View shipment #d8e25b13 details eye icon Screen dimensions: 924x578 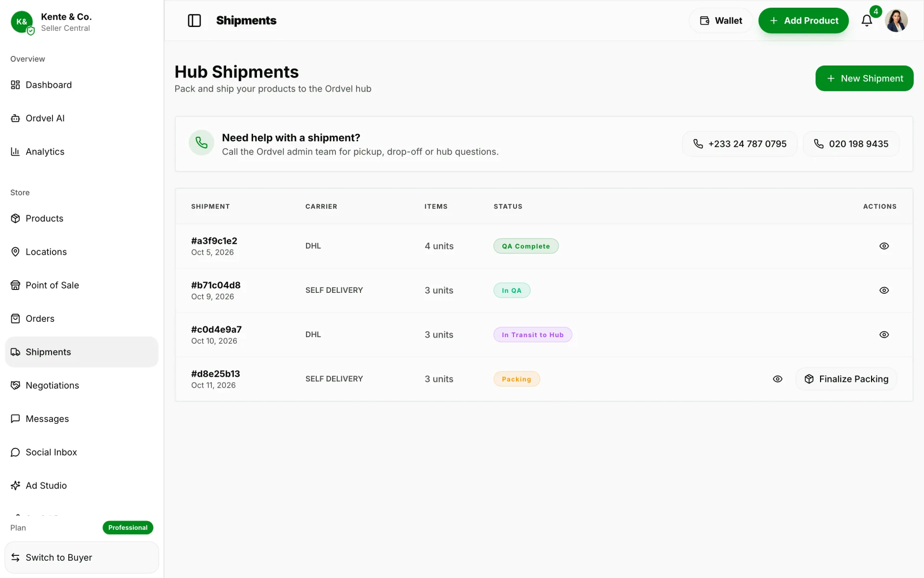[x=778, y=379]
